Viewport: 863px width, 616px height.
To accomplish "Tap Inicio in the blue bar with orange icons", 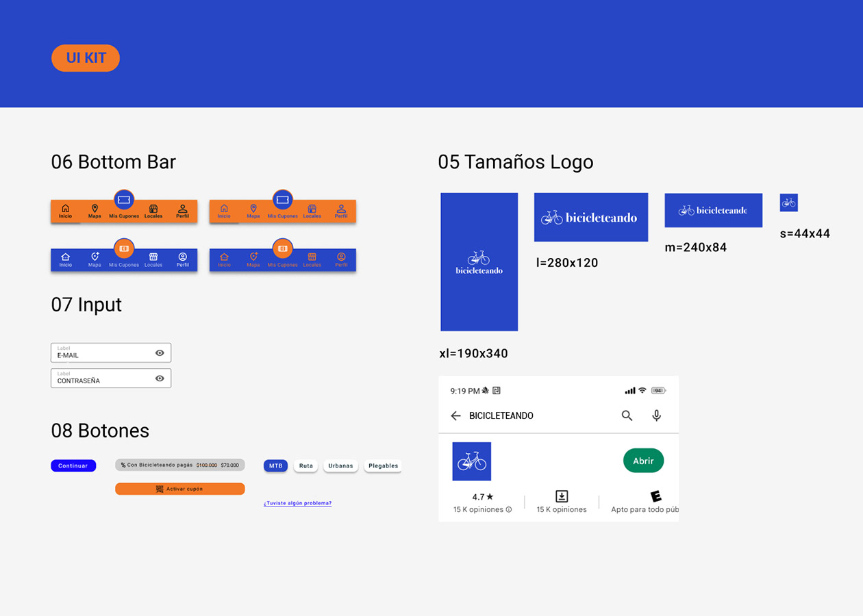I will 224,260.
